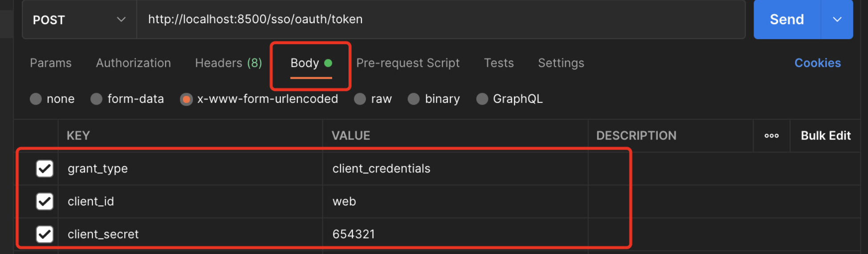
Task: Click Bulk Edit
Action: [x=826, y=135]
